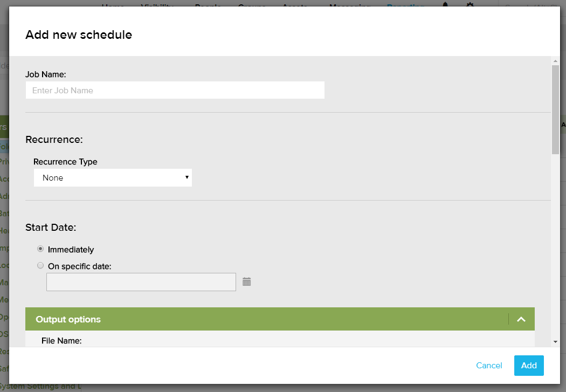Click the Output options section header title

click(x=68, y=319)
